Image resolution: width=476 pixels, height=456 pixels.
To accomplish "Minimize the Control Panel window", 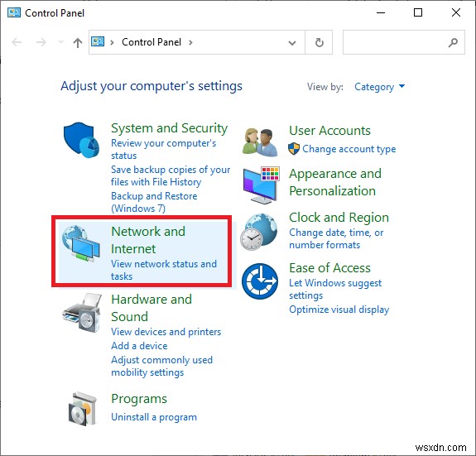I will [x=381, y=12].
